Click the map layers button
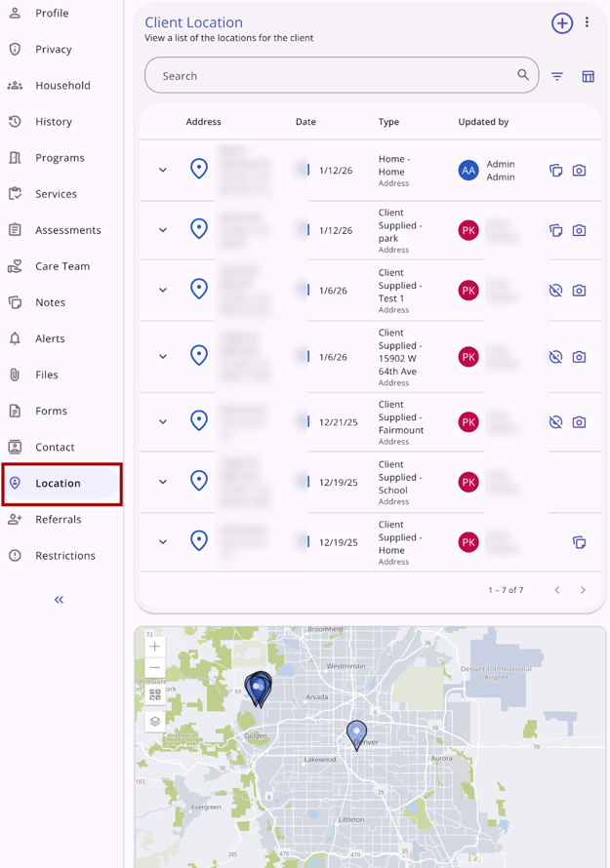610x868 pixels. (x=155, y=721)
